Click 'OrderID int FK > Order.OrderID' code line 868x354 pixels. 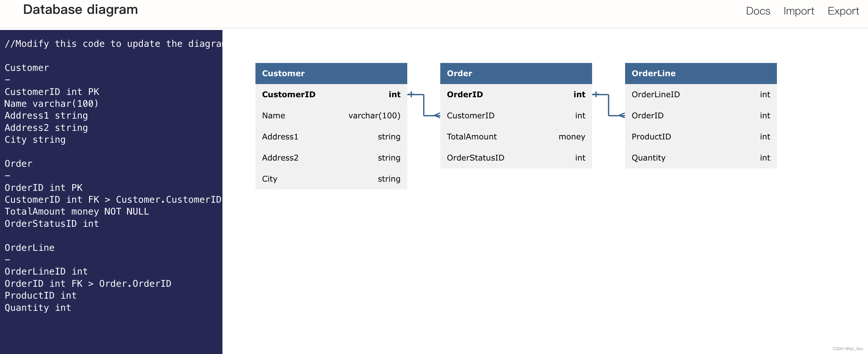tap(88, 284)
